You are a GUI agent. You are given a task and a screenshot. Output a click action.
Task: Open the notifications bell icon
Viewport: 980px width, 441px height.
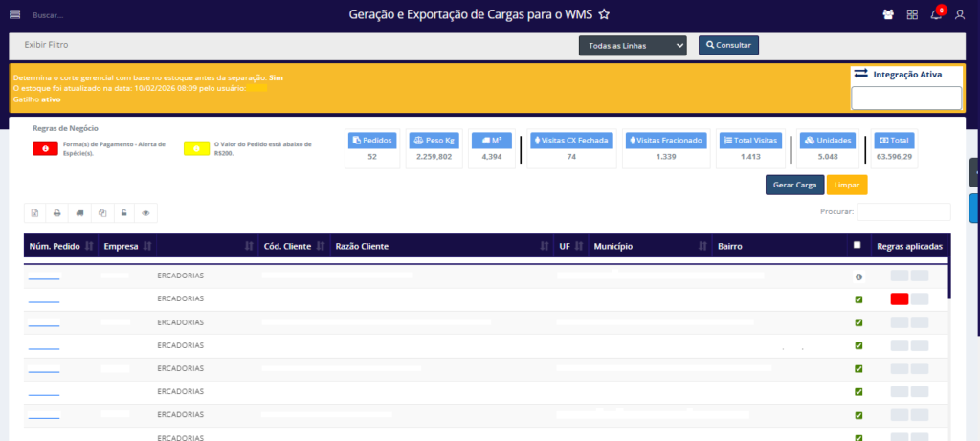pos(936,14)
